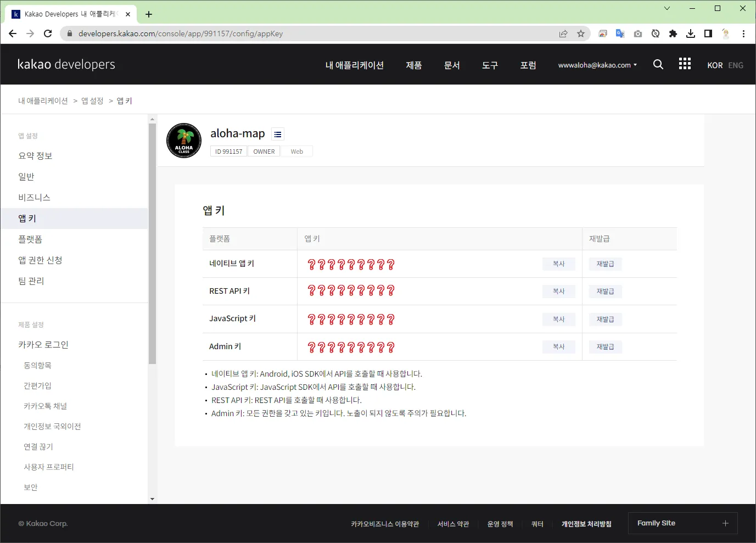Open 서비스 약관 footer link
Screen dimensions: 756x543
tap(453, 524)
